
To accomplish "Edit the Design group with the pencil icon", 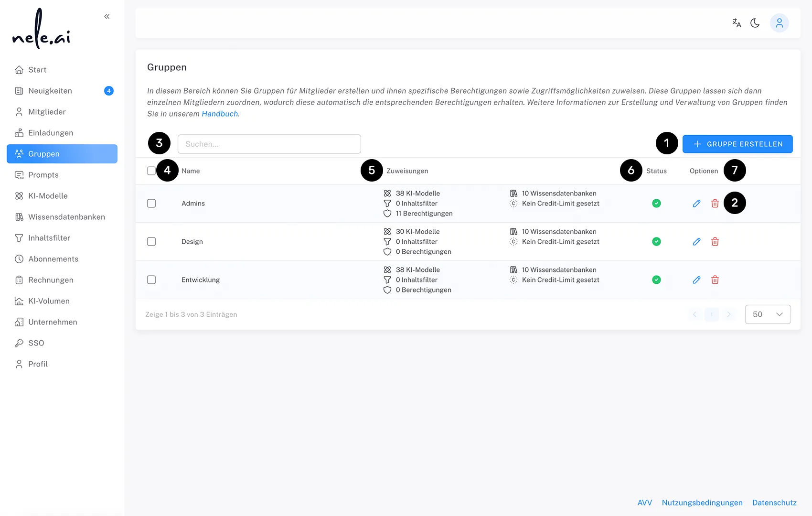I will 696,241.
